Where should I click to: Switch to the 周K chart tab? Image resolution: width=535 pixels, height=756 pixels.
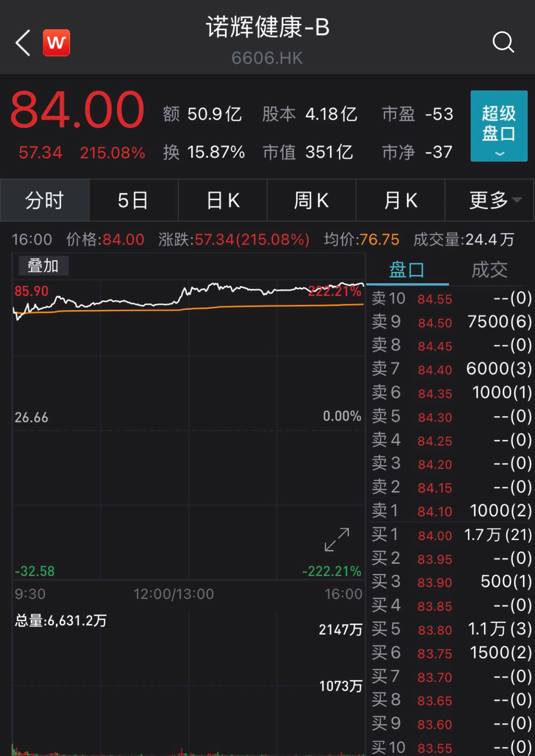(311, 201)
